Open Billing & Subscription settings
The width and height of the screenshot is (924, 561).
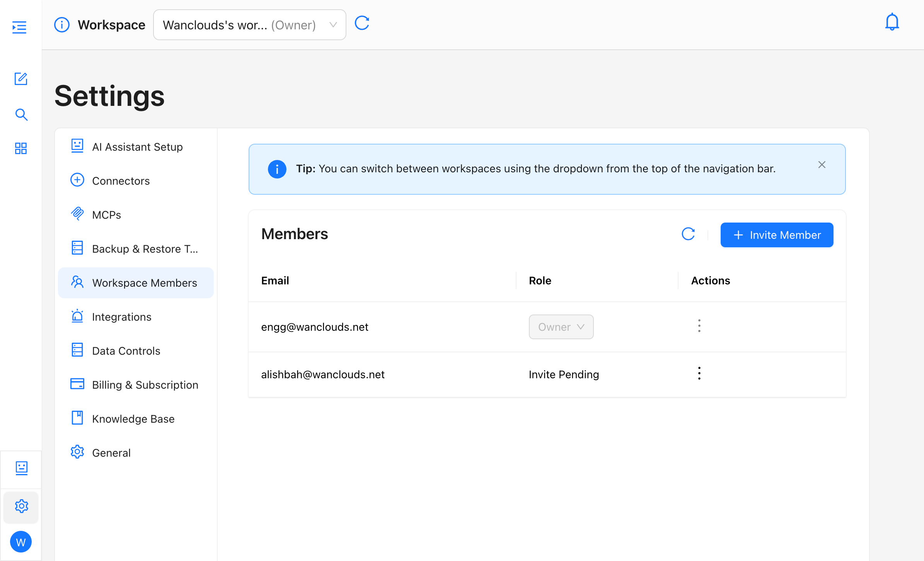pyautogui.click(x=136, y=385)
